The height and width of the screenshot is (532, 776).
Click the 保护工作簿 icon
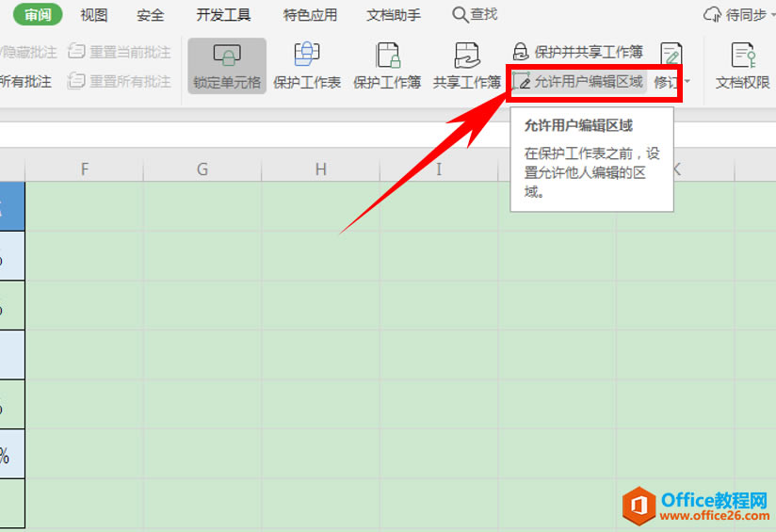click(x=387, y=55)
